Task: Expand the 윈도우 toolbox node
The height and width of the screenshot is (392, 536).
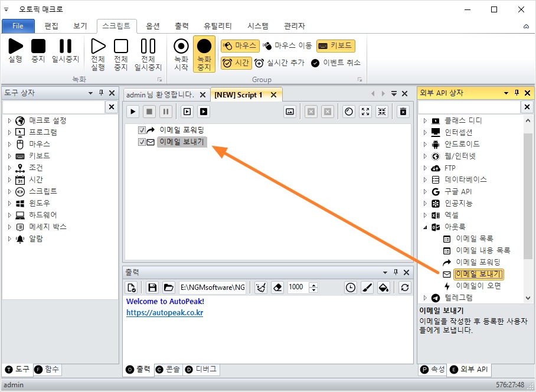Action: click(9, 203)
